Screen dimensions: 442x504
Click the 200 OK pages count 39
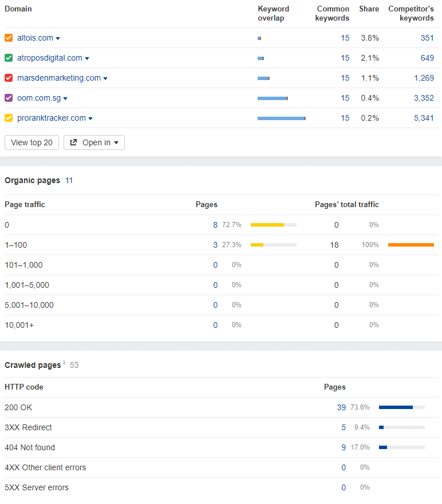coord(341,407)
